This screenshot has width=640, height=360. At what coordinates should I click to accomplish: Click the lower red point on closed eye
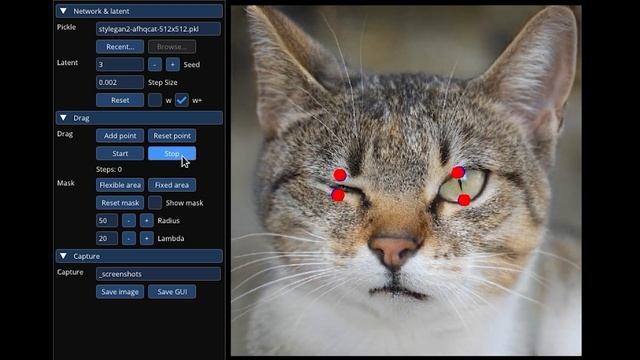click(338, 195)
